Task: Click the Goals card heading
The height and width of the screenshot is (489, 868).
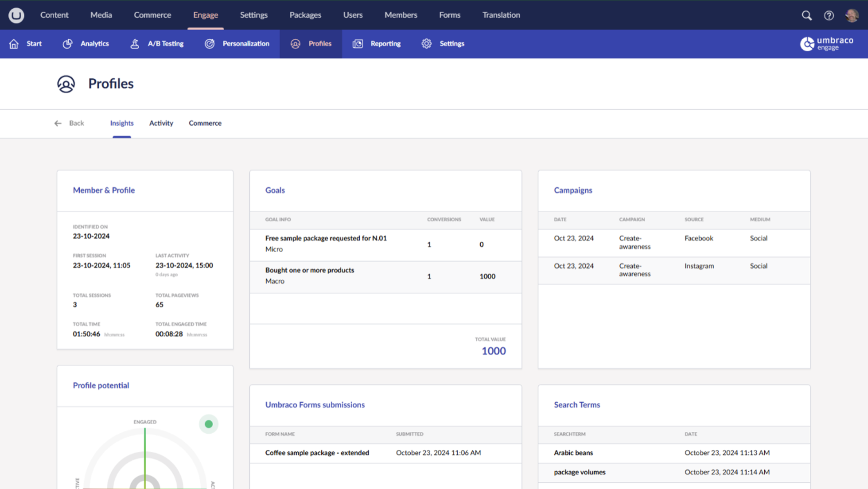Action: tap(275, 190)
